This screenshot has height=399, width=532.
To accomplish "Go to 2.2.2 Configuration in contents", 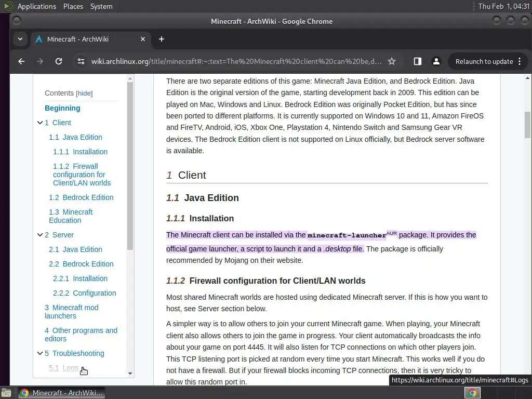I will (x=85, y=293).
